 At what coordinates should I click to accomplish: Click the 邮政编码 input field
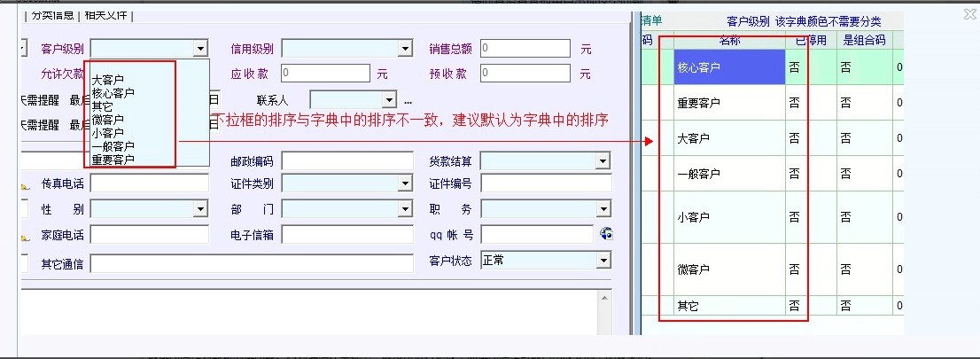pyautogui.click(x=347, y=161)
